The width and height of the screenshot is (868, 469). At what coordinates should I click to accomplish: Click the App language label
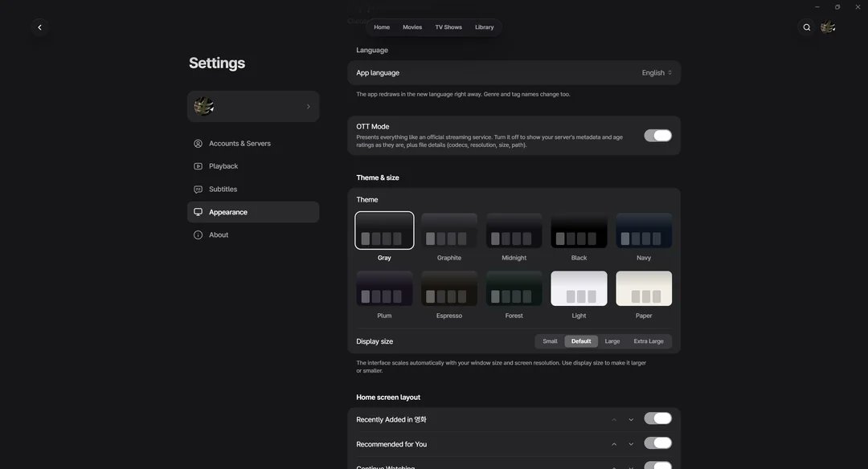[x=378, y=73]
